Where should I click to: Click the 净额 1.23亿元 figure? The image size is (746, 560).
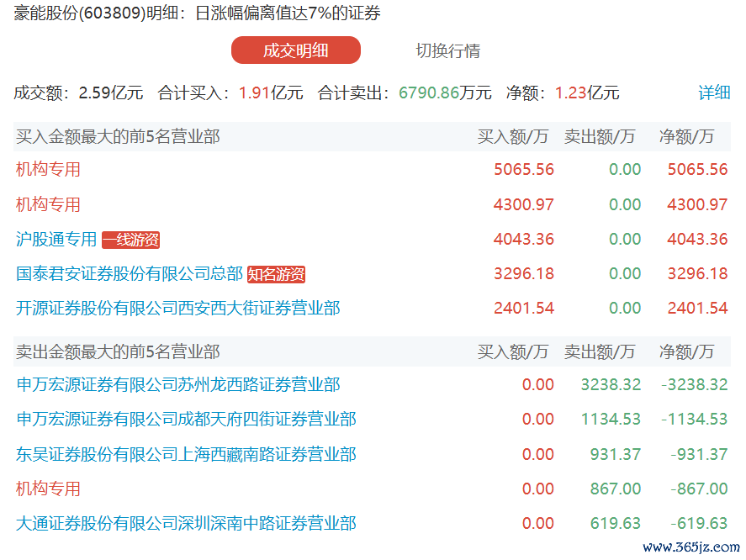click(587, 92)
